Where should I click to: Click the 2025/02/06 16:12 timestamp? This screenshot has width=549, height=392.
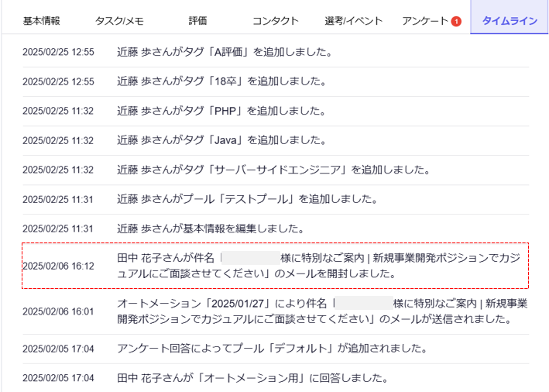(58, 266)
